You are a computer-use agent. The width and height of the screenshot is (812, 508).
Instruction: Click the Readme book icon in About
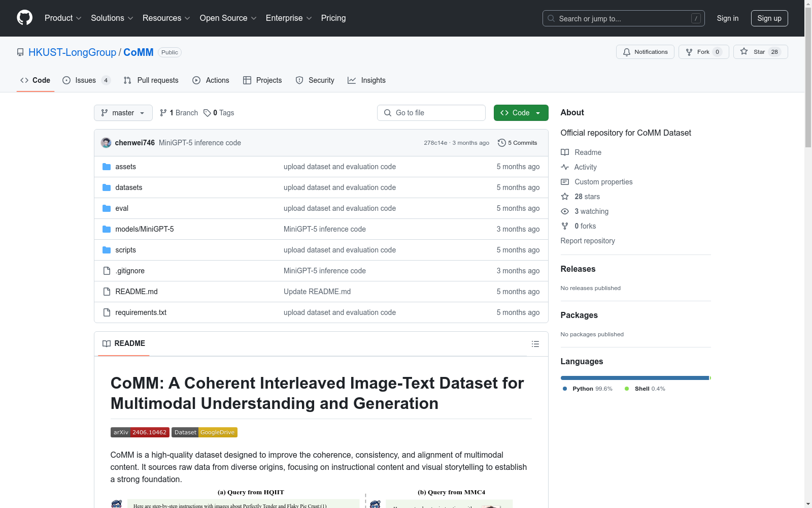(565, 152)
